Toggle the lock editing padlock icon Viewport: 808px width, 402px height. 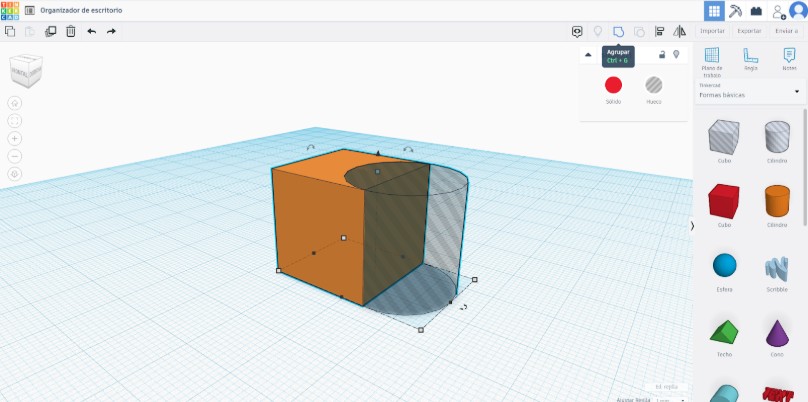[x=662, y=54]
